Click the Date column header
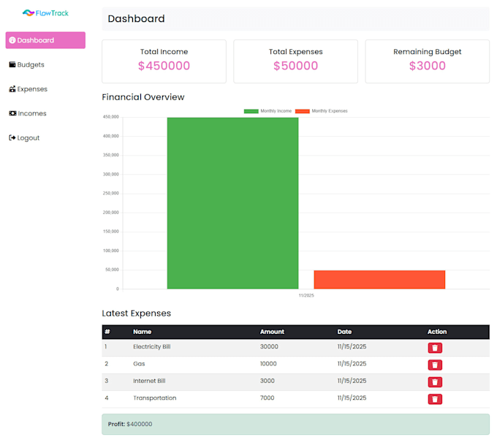497x448 pixels. 344,332
